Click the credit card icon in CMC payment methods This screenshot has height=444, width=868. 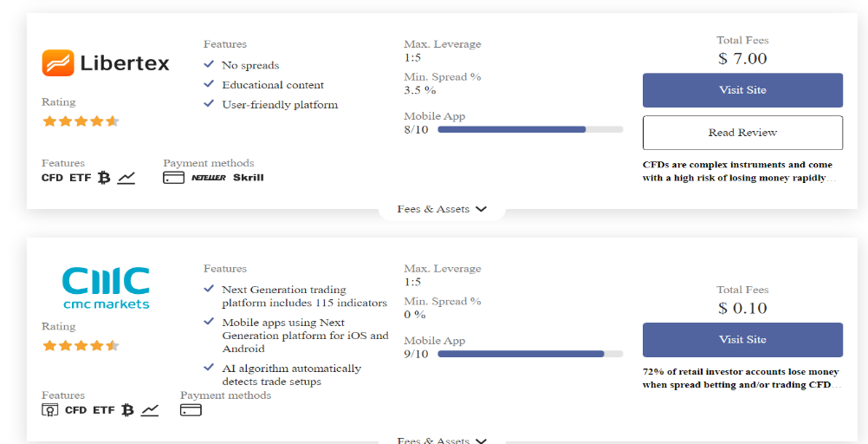click(191, 410)
